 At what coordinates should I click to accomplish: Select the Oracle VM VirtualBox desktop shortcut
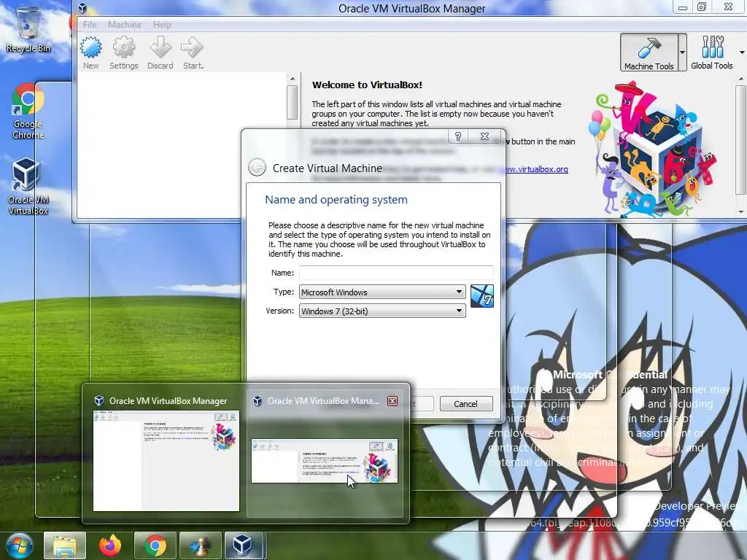coord(28,187)
